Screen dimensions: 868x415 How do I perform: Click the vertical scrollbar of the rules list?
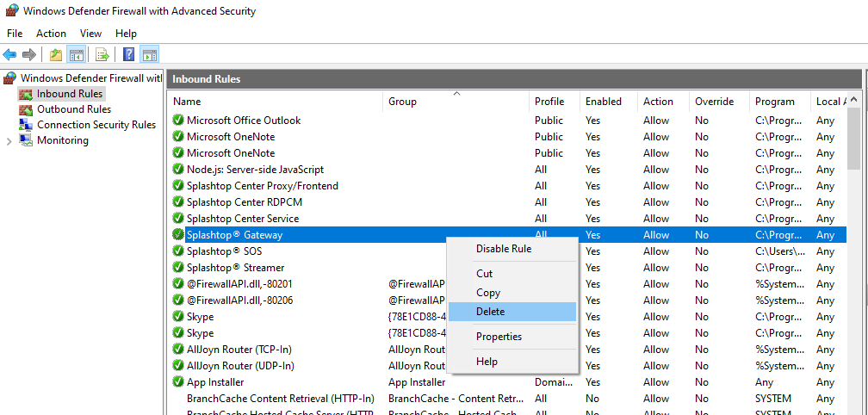pos(853,258)
